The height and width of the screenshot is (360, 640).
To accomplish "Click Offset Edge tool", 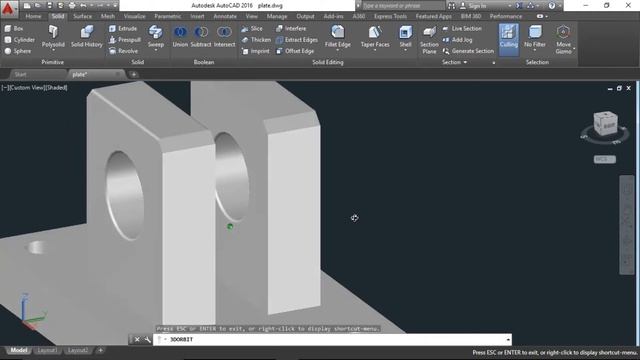I will [x=295, y=51].
